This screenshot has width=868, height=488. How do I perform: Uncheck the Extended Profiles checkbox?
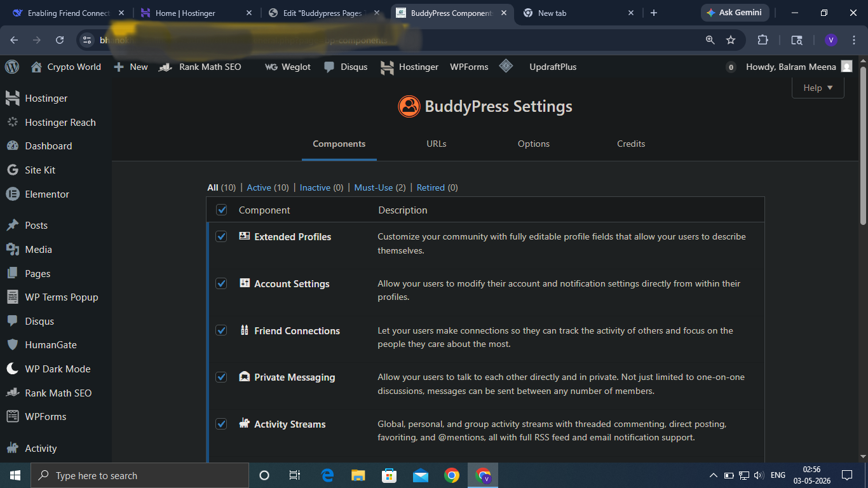point(221,236)
